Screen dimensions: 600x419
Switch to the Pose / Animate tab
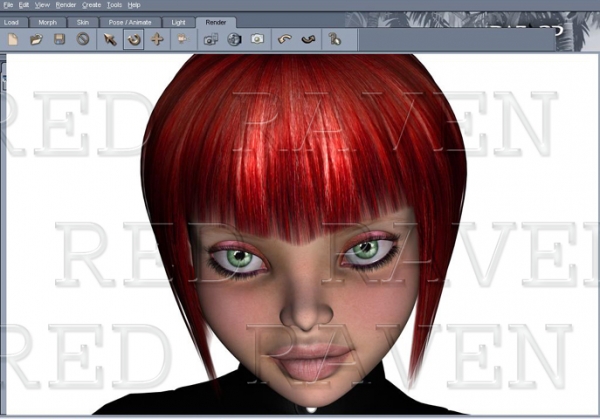coord(130,22)
